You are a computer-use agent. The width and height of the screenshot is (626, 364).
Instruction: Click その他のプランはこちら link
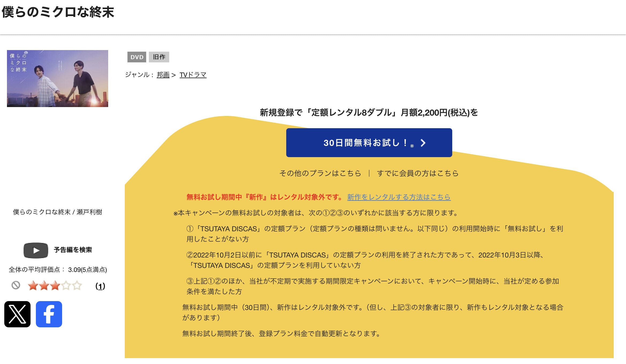click(320, 173)
